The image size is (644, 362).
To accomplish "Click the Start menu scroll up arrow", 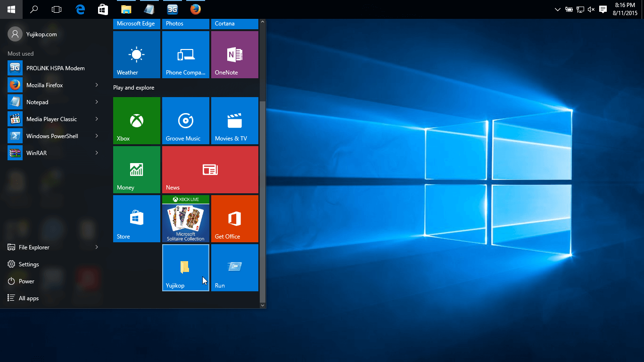I will coord(263,22).
